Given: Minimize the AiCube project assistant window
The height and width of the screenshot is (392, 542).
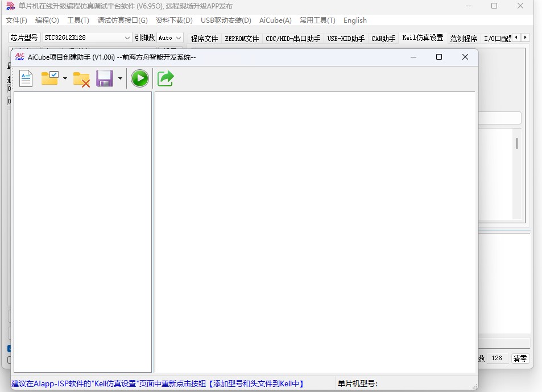Looking at the screenshot, I should (x=413, y=57).
